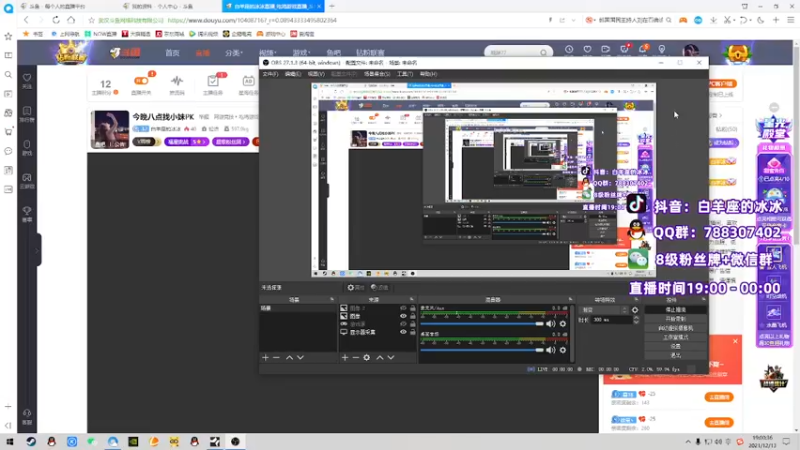Click Settings button in OBS Controls panel
Screen dimensions: 800x450
tap(676, 346)
